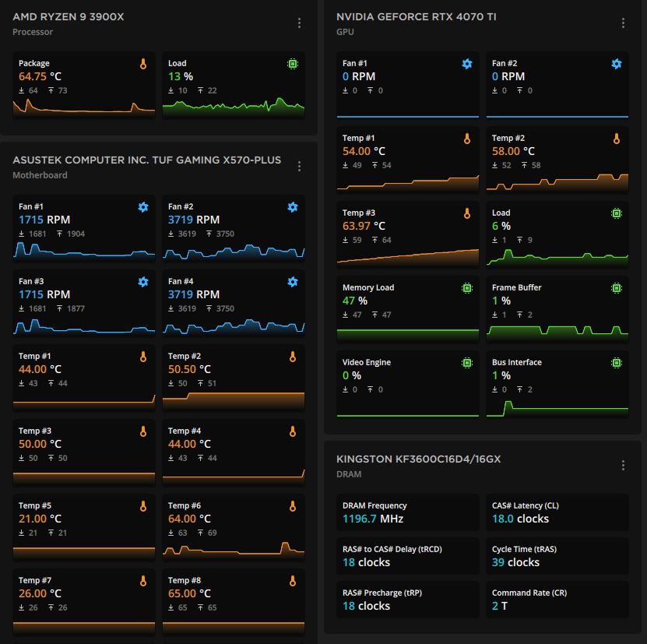Click the thermometer icon on GPU Temp #1

click(x=467, y=139)
